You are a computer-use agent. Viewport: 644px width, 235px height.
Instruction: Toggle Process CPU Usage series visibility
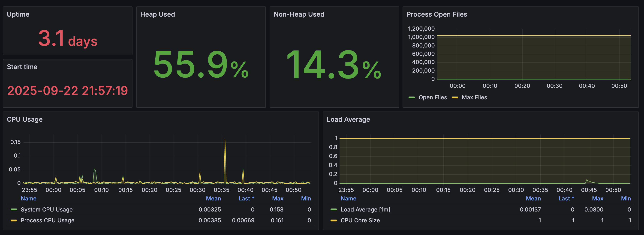pyautogui.click(x=47, y=220)
